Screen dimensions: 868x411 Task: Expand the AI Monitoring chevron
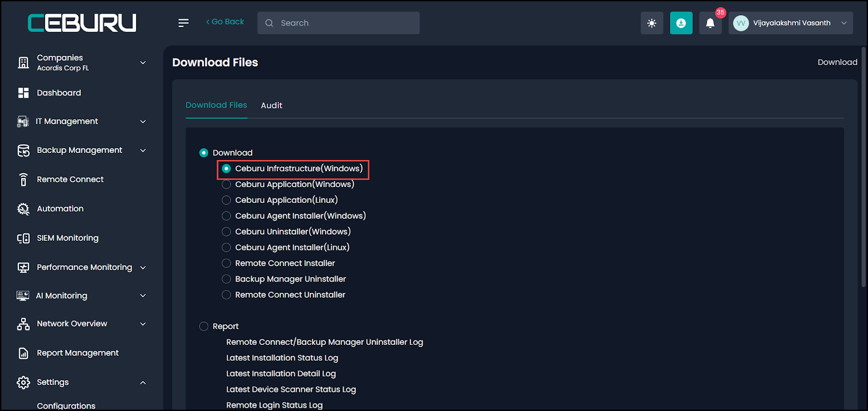tap(143, 296)
